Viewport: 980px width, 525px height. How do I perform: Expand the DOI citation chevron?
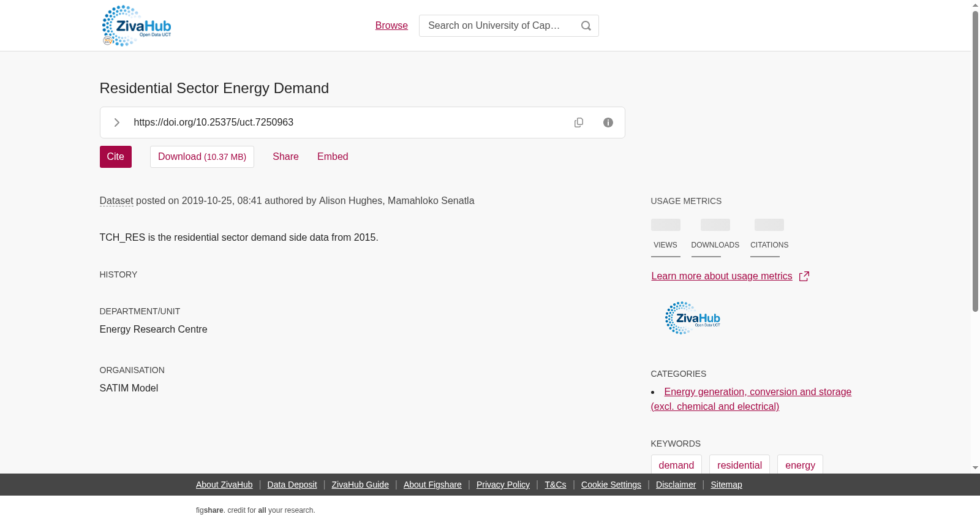pyautogui.click(x=116, y=123)
